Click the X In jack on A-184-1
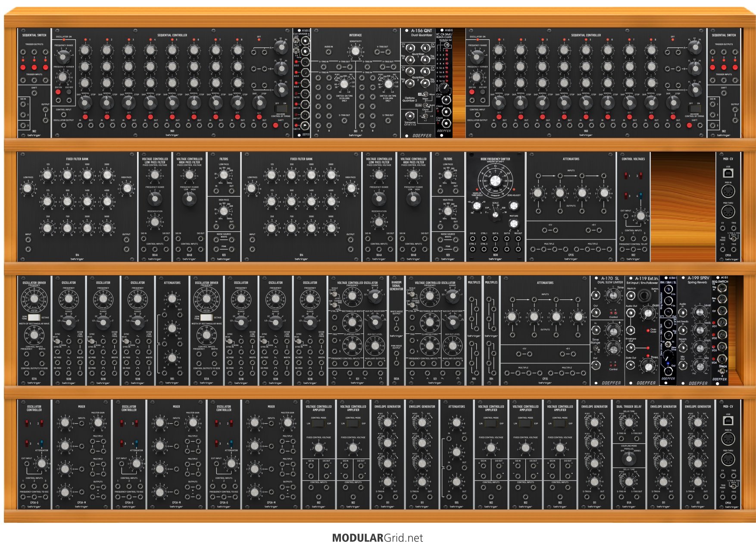 point(669,289)
